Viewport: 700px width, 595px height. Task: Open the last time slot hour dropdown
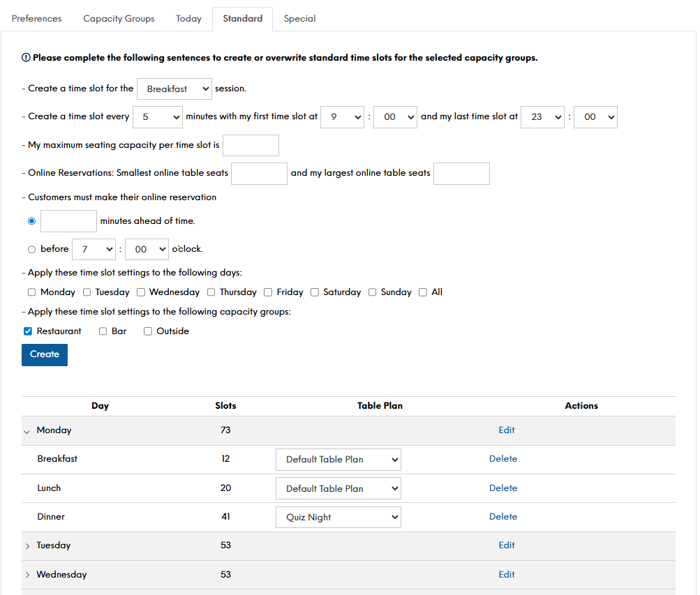[542, 117]
